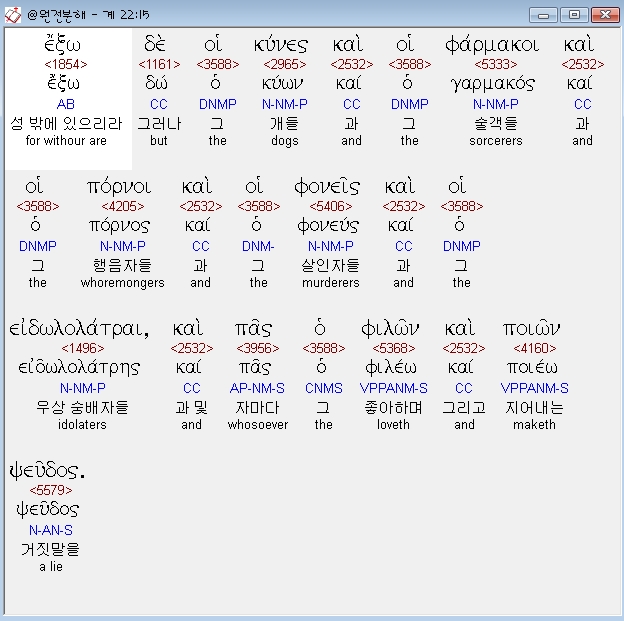Click Strong's number <2965>
Image resolution: width=624 pixels, height=621 pixels.
pos(285,64)
